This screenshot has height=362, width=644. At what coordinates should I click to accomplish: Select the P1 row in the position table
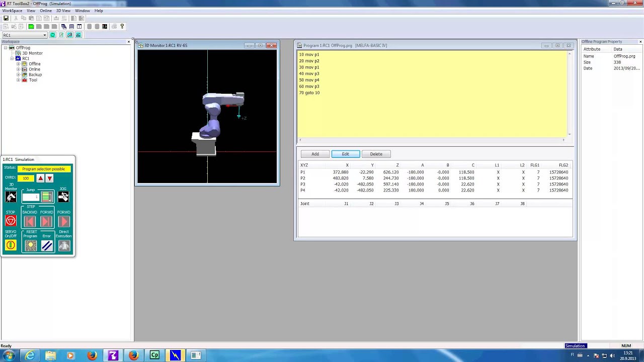(x=435, y=172)
